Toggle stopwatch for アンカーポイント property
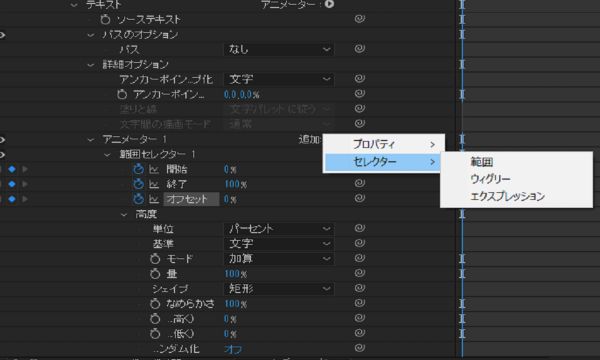 point(122,94)
